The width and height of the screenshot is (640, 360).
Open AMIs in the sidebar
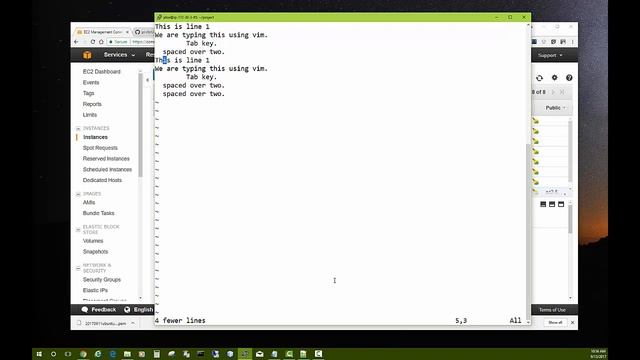[89, 202]
